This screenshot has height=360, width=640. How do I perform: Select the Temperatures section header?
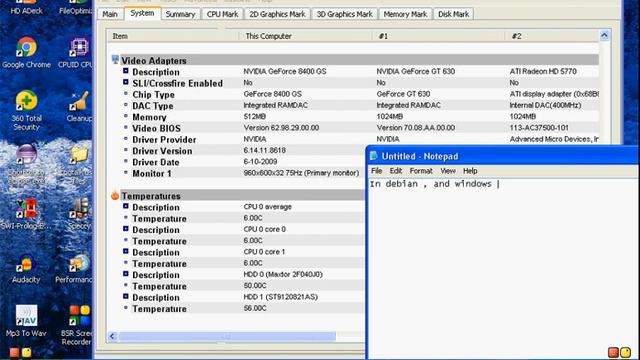(238, 196)
